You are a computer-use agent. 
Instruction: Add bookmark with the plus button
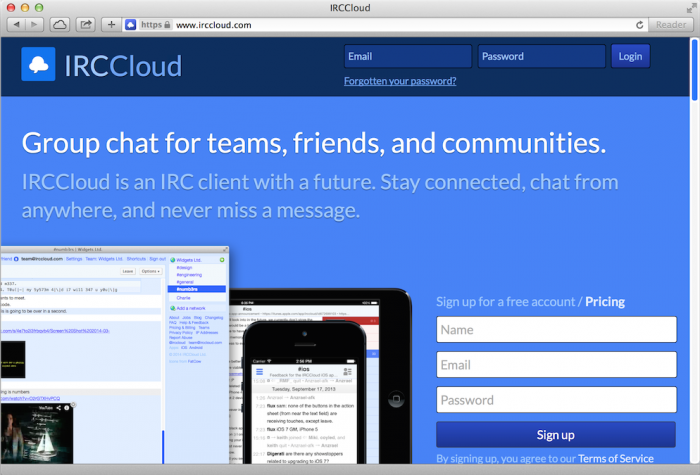(111, 25)
